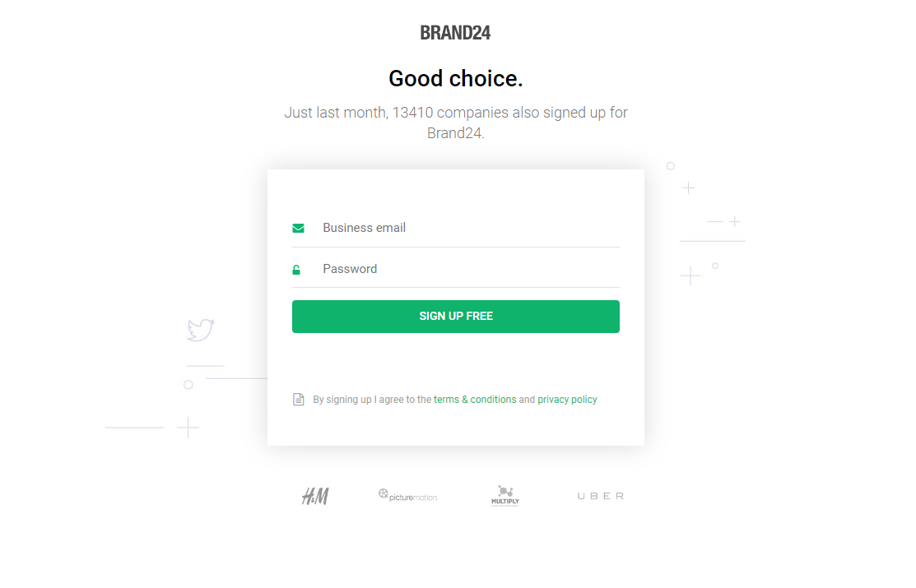Click the document icon beside terms text
Viewport: 916px width, 588px height.
(x=298, y=400)
